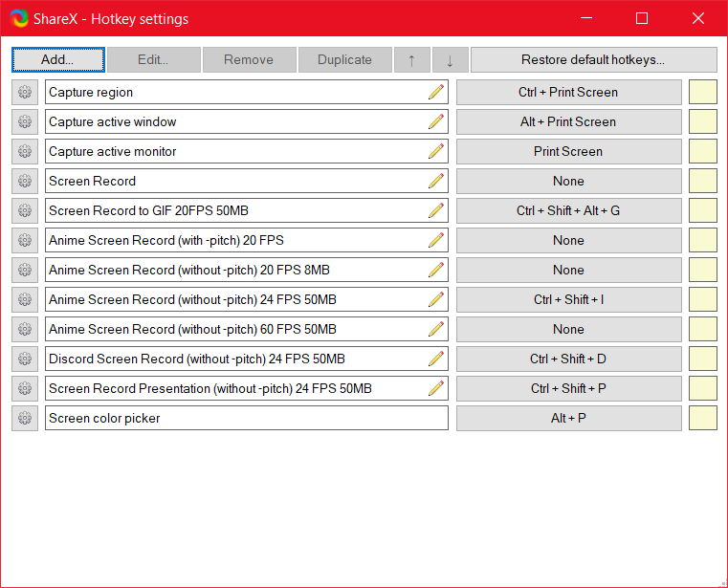Change the Ctrl + Print Screen hotkey
This screenshot has width=728, height=588.
point(569,92)
